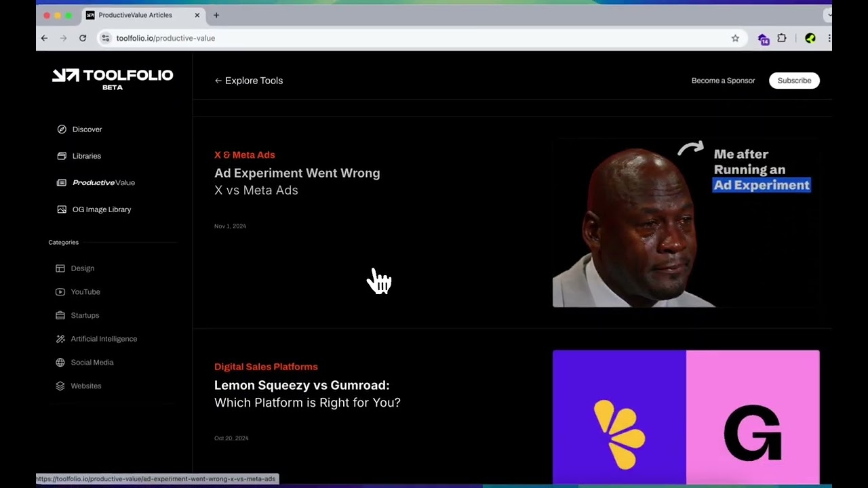
Task: Click the X & Meta Ads category label
Action: point(245,155)
